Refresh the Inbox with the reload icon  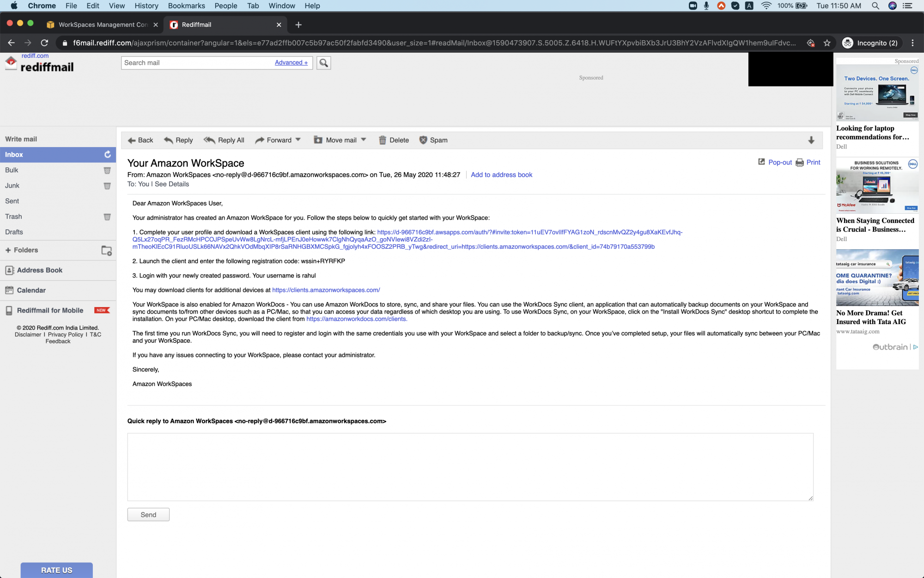(107, 154)
